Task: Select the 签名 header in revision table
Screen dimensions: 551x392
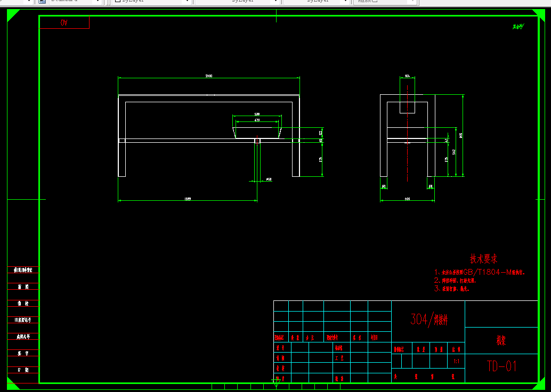Action: coord(357,338)
